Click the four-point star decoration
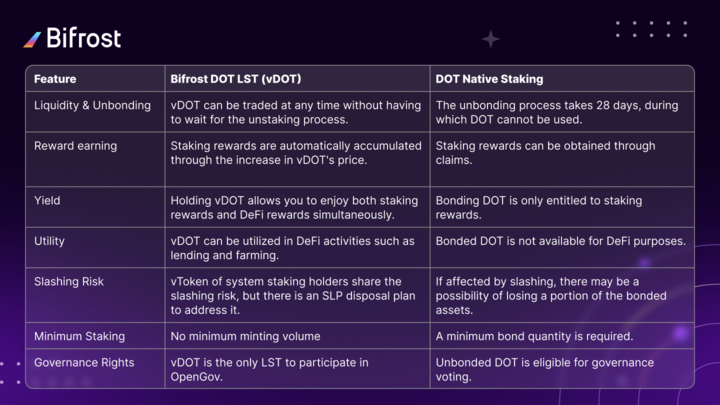The image size is (720, 405). (490, 39)
